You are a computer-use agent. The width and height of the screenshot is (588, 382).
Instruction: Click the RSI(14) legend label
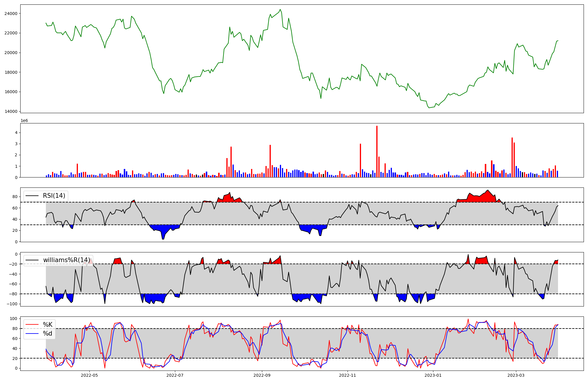(x=54, y=196)
